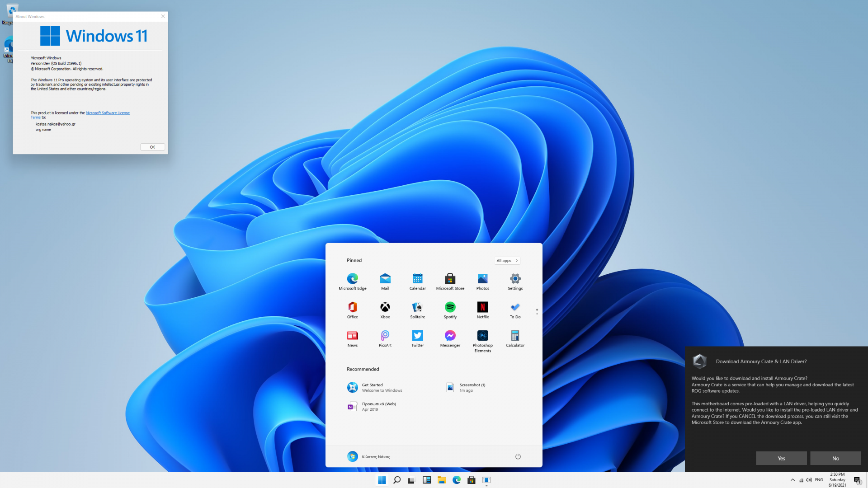
Task: Open File Explorer from the taskbar
Action: point(442,480)
